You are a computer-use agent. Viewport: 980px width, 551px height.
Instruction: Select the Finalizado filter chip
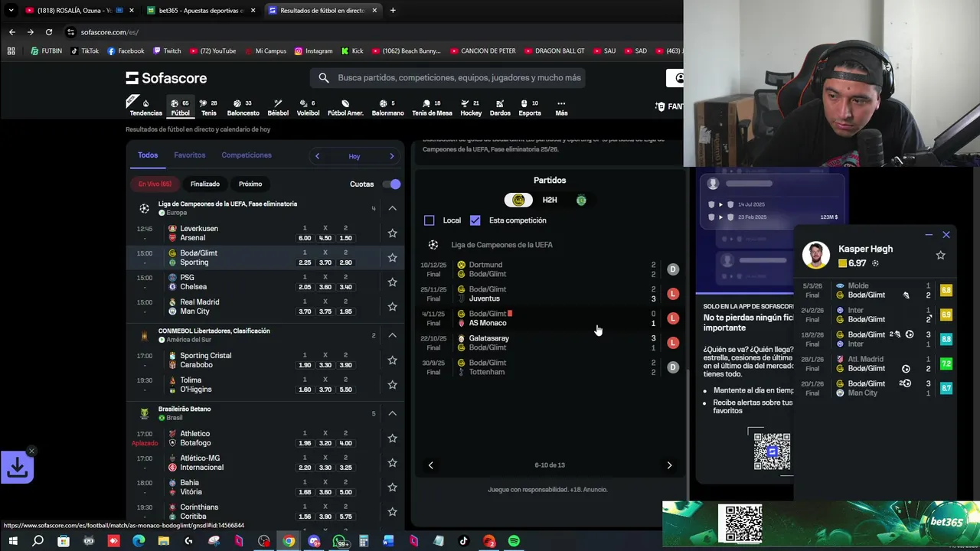205,184
